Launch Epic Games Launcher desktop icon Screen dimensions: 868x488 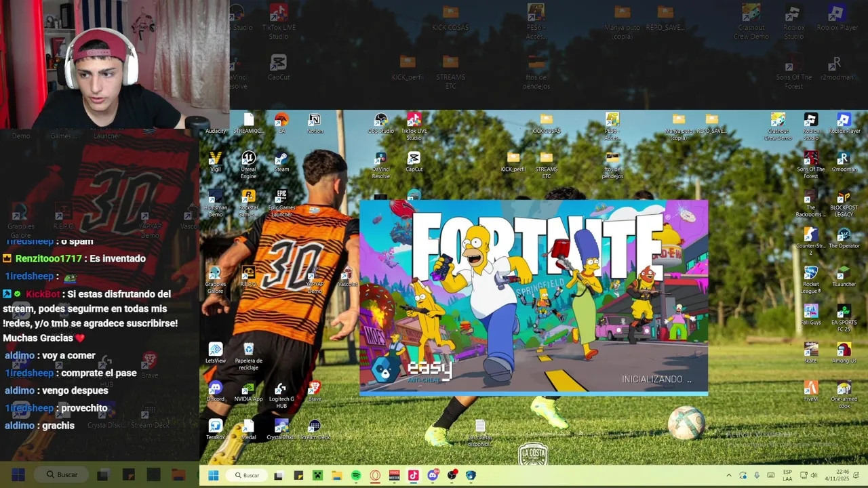[281, 203]
